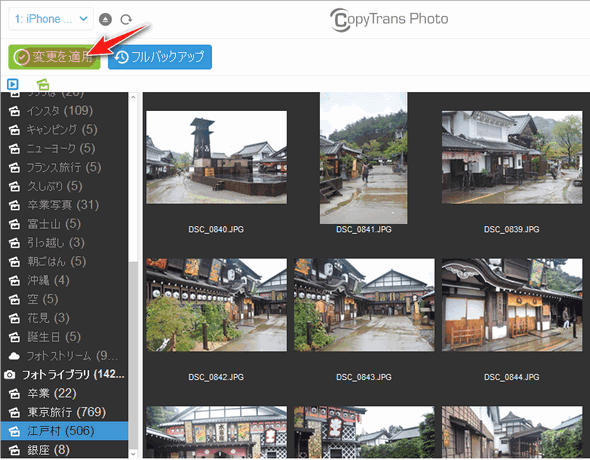
Task: Click the DSC_0839.JPG file name
Action: [x=512, y=229]
